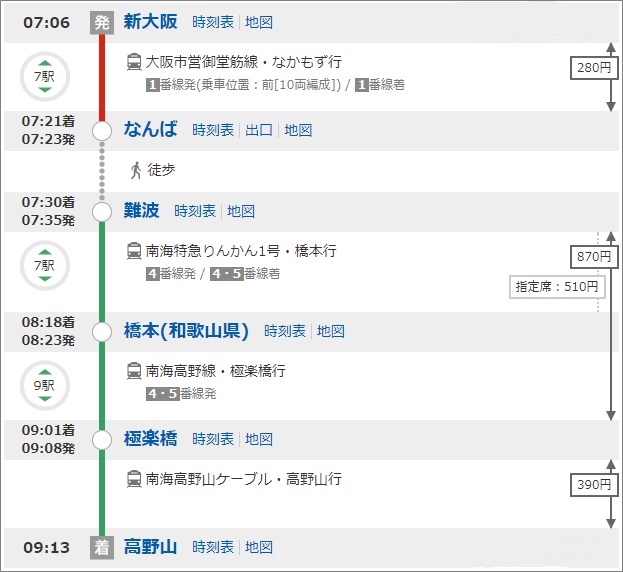Screen dimensions: 623x572
Task: Click the grey 発 departure badge
Action: pyautogui.click(x=102, y=22)
